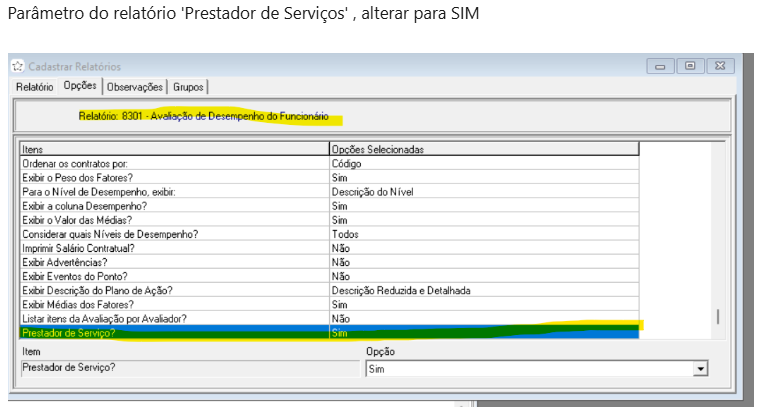Click the Opções Selecionadas column header

pos(483,149)
